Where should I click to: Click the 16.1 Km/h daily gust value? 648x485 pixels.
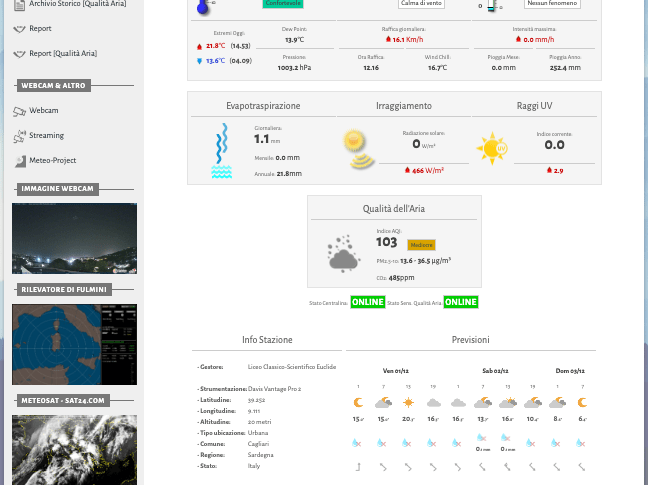(x=407, y=40)
